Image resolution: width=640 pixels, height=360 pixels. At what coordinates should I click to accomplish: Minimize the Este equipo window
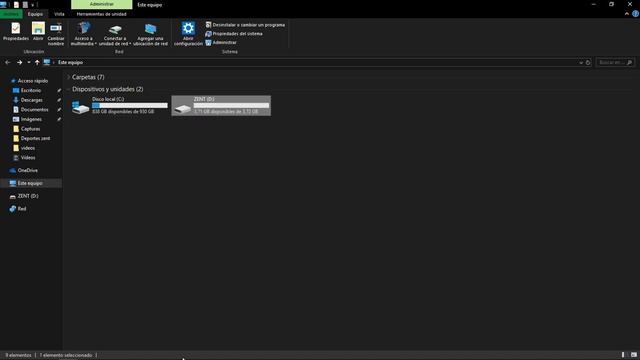[593, 4]
